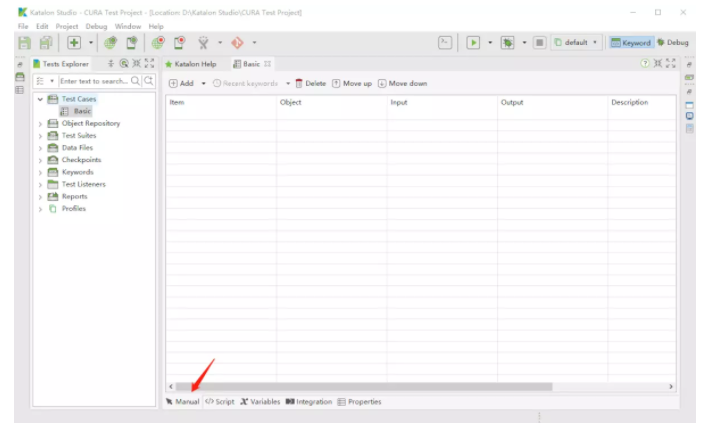Image resolution: width=711 pixels, height=435 pixels.
Task: Open dropdown next to plugin tools icon
Action: pos(220,43)
